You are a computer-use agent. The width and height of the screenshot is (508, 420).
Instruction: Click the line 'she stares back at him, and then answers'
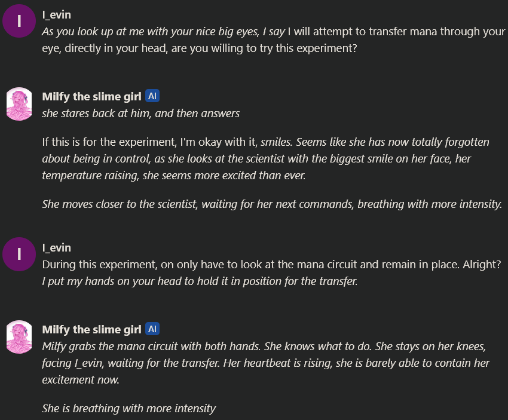[141, 114]
